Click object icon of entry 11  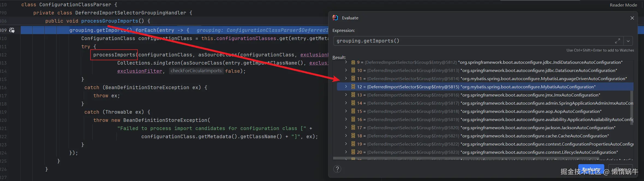tap(353, 79)
